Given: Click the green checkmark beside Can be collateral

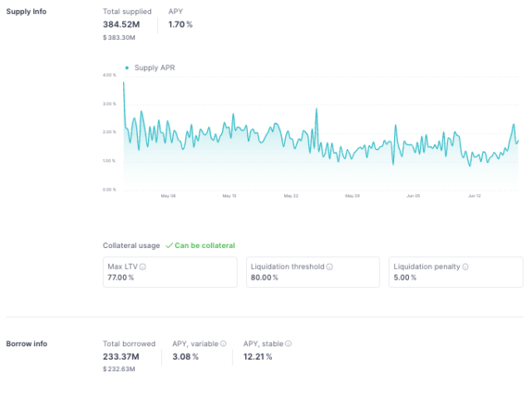Looking at the screenshot, I should click(x=169, y=246).
